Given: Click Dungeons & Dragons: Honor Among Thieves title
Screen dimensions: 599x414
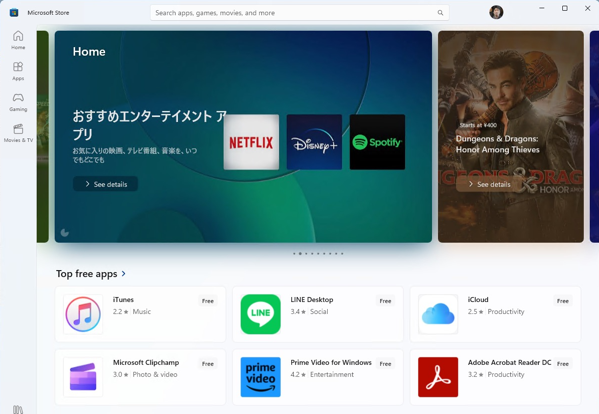Looking at the screenshot, I should click(497, 144).
